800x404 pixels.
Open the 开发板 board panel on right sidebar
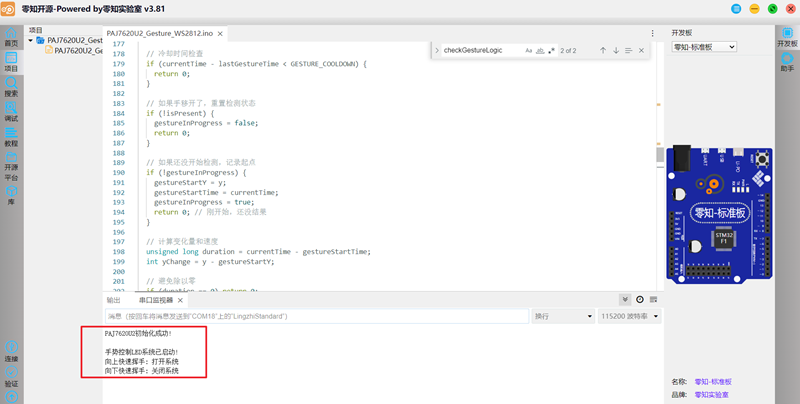click(787, 37)
